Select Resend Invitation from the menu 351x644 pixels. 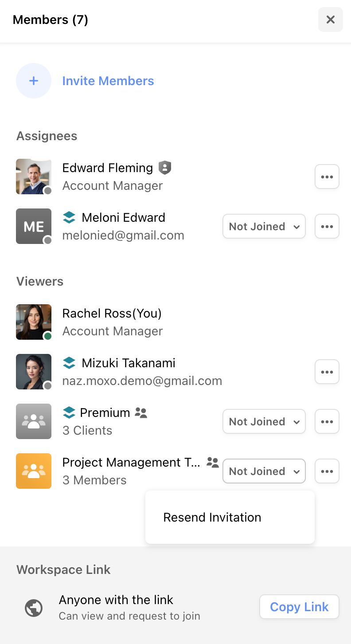tap(212, 517)
